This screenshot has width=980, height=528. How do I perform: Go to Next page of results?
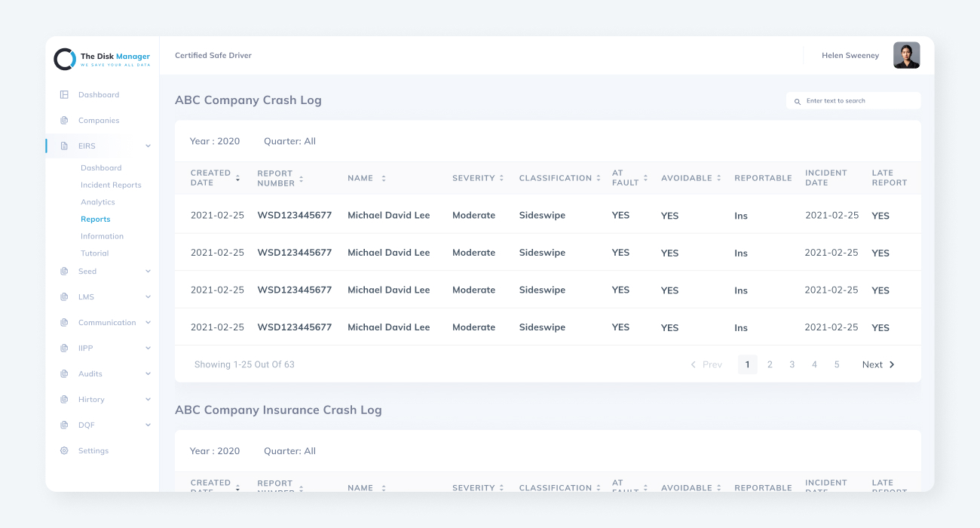(x=878, y=365)
